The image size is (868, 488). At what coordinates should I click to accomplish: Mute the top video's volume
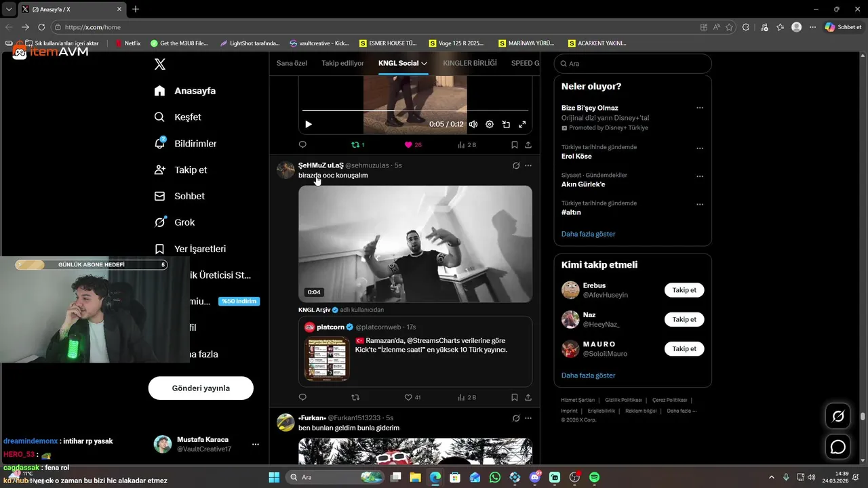coord(473,125)
